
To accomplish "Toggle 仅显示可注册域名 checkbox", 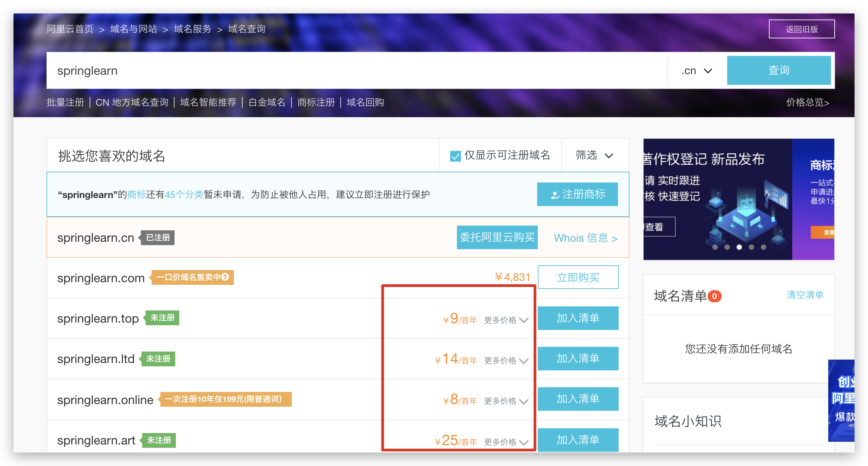I will click(455, 156).
